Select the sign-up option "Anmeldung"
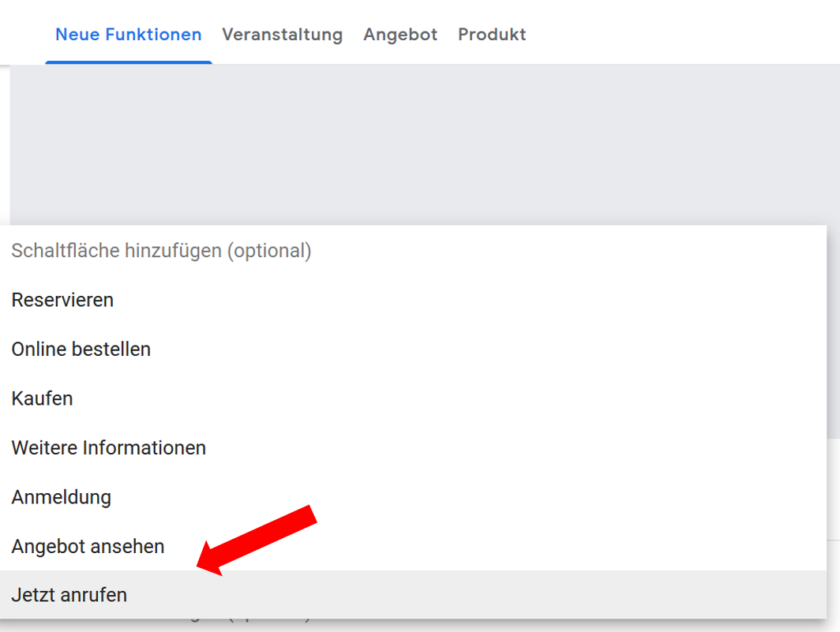This screenshot has height=632, width=840. pyautogui.click(x=61, y=497)
